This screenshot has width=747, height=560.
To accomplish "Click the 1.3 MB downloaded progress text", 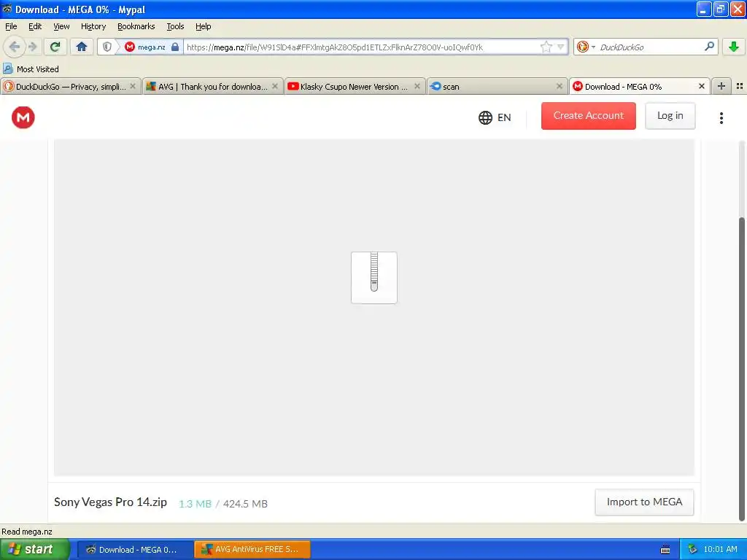I will pos(195,503).
